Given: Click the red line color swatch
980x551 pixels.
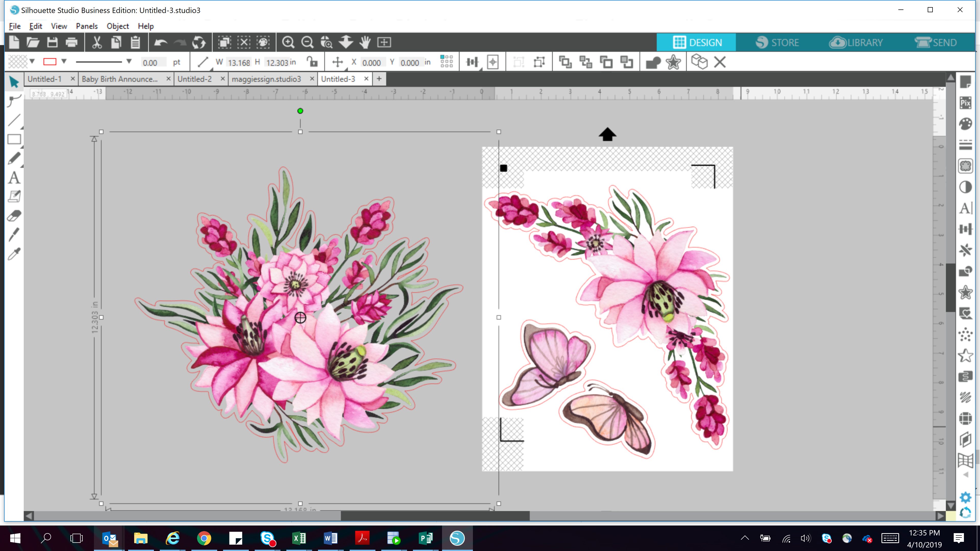Looking at the screenshot, I should (x=50, y=61).
